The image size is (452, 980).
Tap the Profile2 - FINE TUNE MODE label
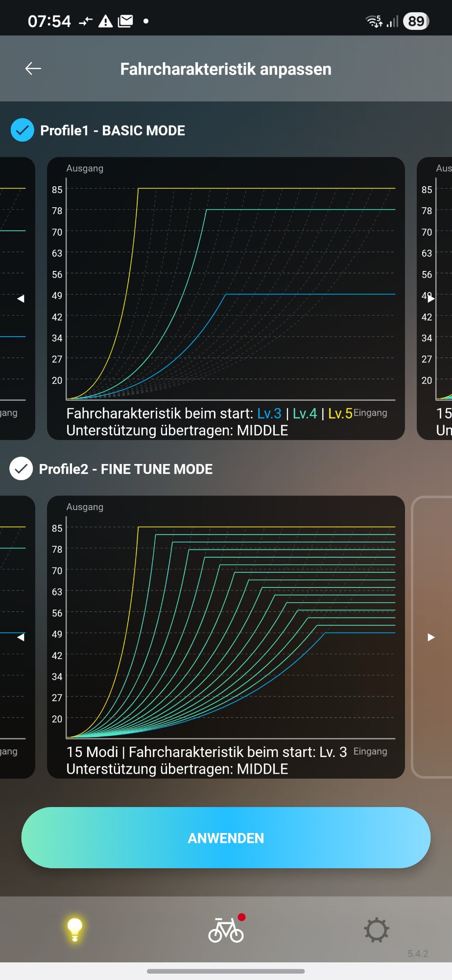pos(125,469)
